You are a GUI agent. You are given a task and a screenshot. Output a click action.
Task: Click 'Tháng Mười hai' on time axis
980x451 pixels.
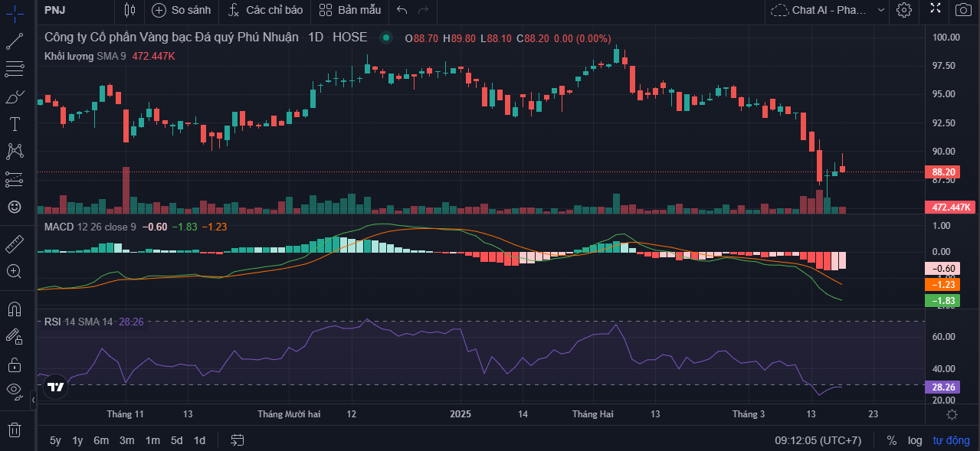click(289, 414)
